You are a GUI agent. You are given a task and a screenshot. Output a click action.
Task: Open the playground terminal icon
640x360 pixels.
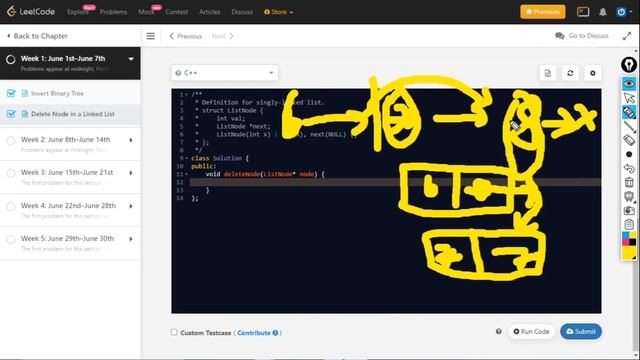(583, 12)
